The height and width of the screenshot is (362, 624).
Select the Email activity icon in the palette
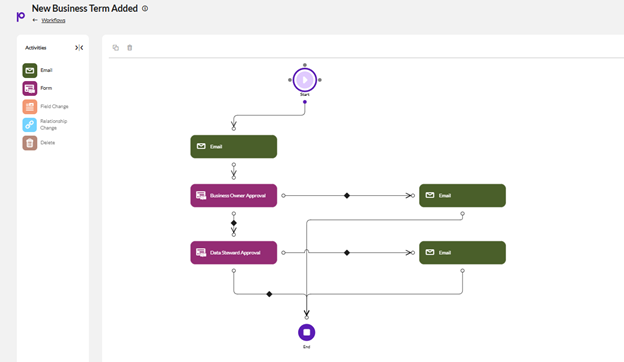[30, 70]
